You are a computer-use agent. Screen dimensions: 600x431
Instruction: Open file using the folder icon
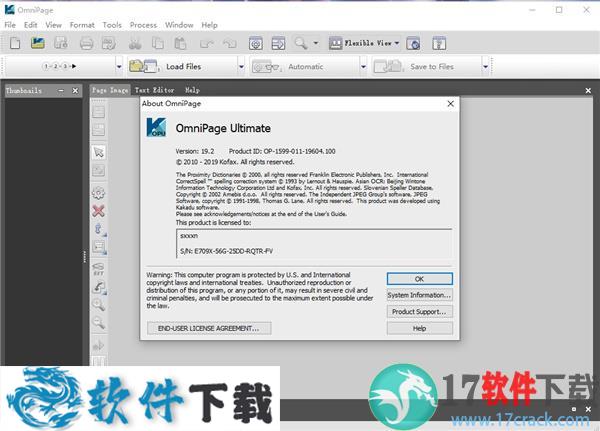[x=38, y=43]
